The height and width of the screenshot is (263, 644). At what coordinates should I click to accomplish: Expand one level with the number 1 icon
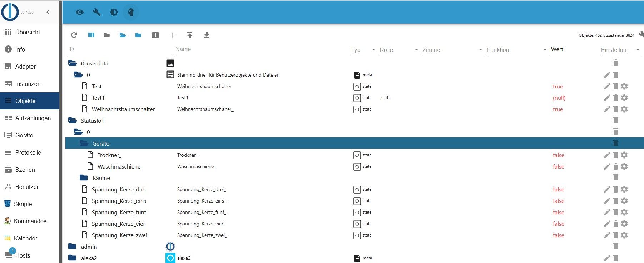click(155, 35)
